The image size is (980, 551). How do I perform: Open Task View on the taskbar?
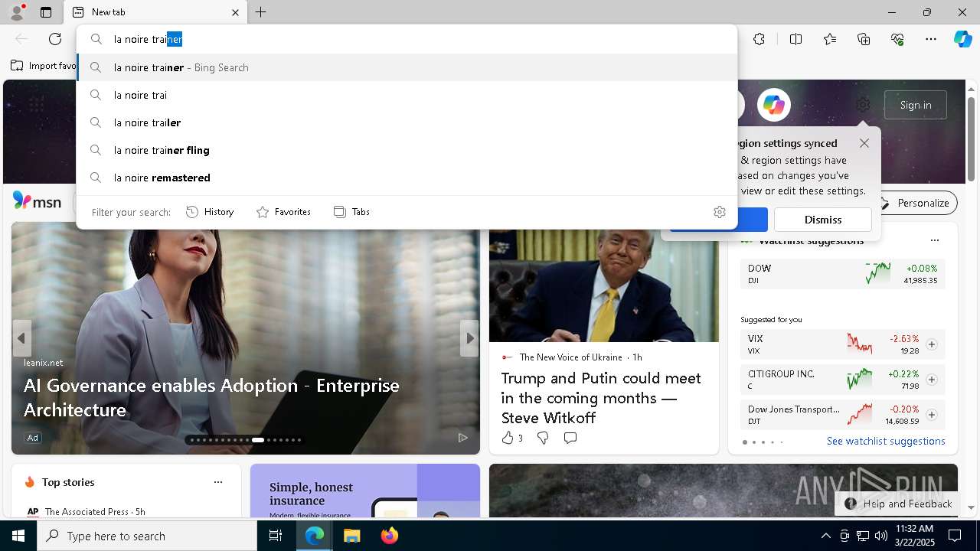(276, 536)
